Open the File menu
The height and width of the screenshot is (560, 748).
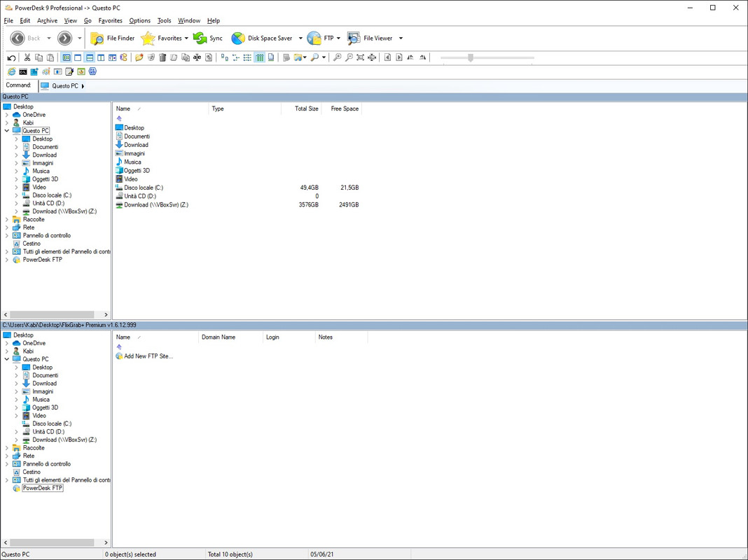point(8,20)
